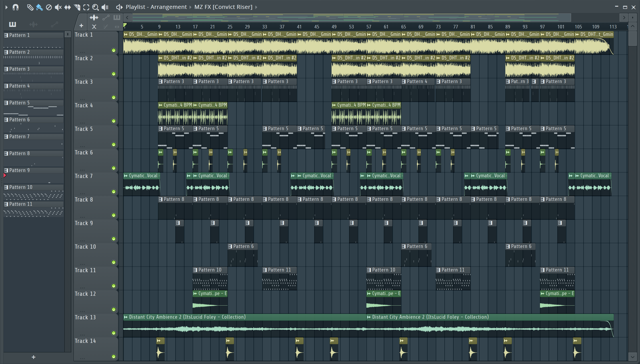Open the MZ FX [Convict Riser] clip menu

click(x=223, y=7)
